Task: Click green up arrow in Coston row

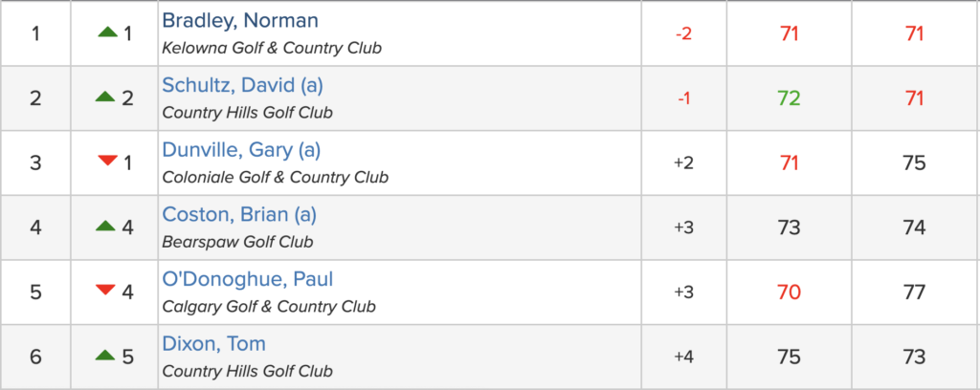Action: (107, 227)
